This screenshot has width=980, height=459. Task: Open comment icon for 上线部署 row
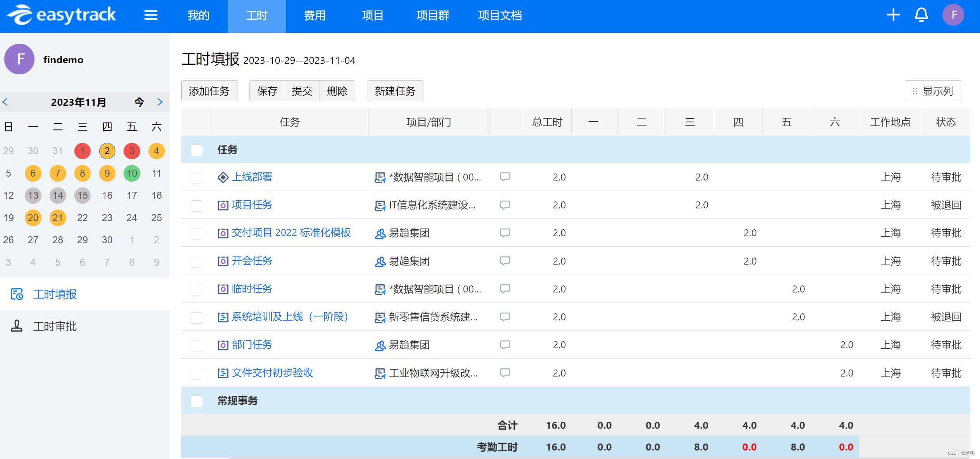point(505,177)
